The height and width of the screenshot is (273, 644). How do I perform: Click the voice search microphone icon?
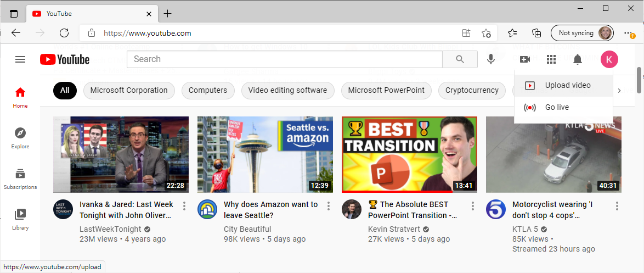tap(491, 59)
